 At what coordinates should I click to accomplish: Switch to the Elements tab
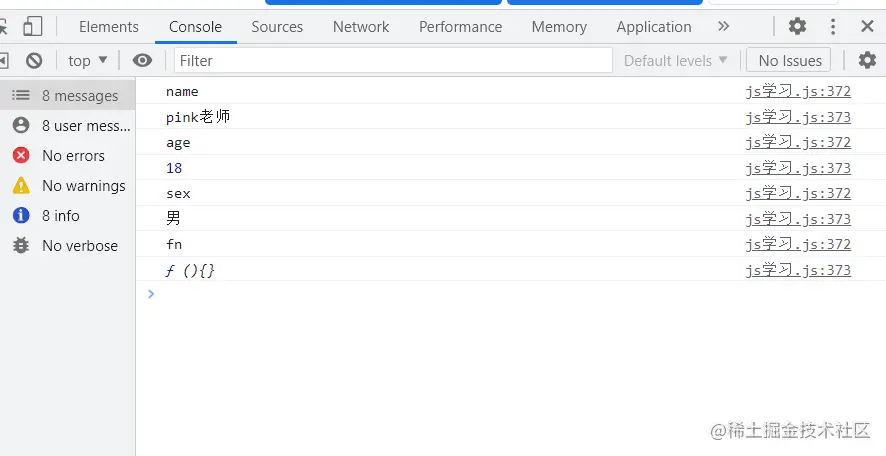108,27
